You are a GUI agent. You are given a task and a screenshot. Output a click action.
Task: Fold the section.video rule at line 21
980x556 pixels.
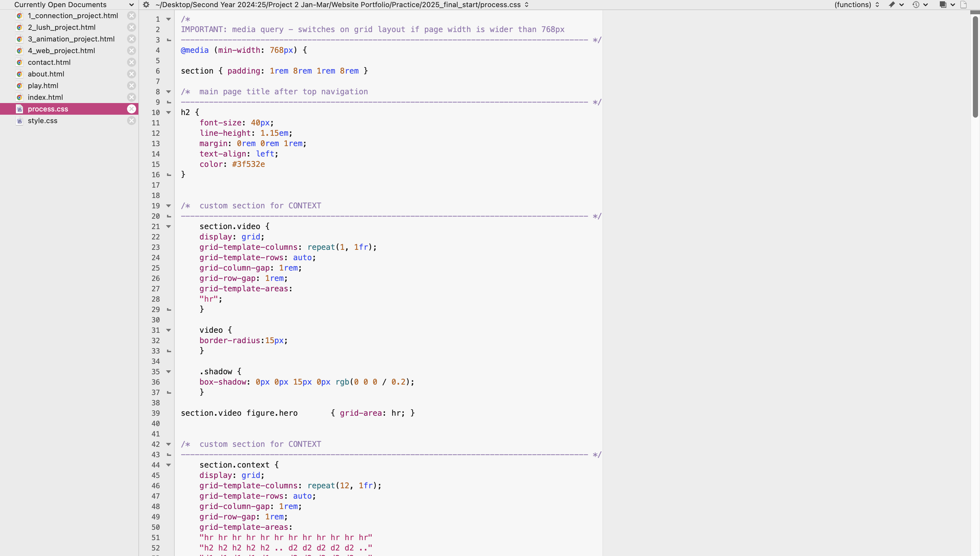click(169, 226)
